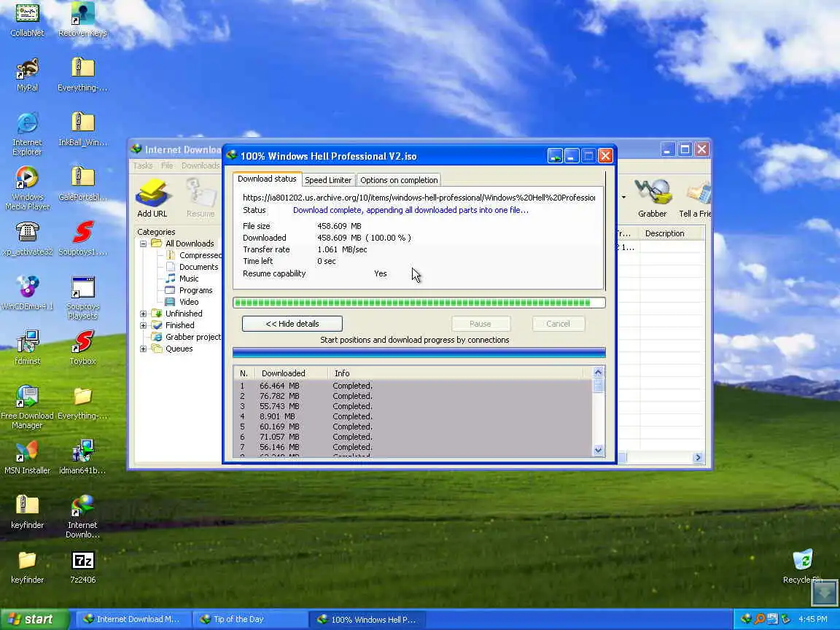This screenshot has width=840, height=630.
Task: Launch Toybox desktop icon
Action: click(x=82, y=349)
